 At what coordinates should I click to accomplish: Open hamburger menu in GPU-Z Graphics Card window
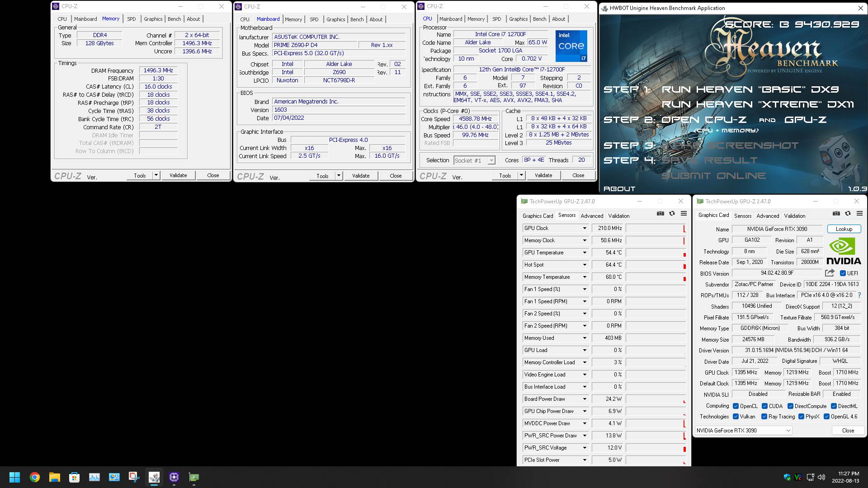coord(859,214)
